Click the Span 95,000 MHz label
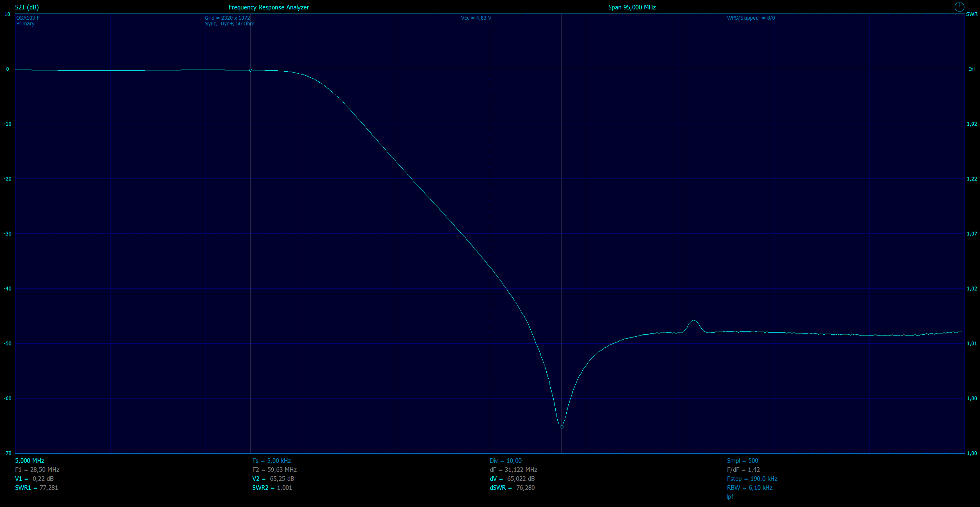980x507 pixels. point(632,7)
